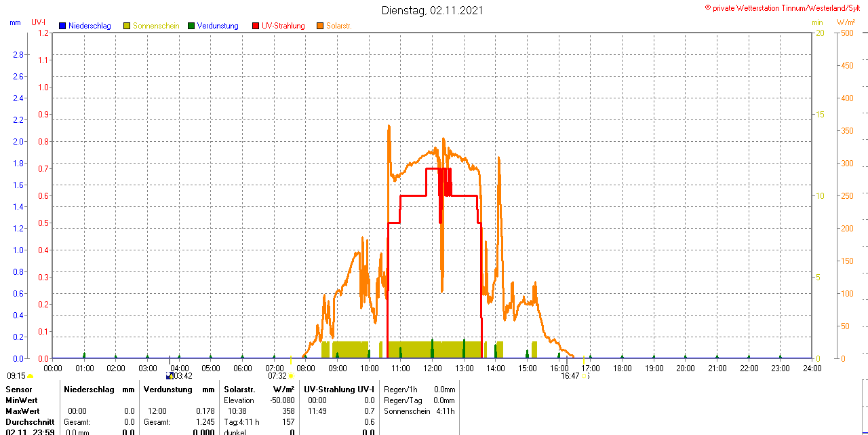Click the yellow Sonnenschein legend swatch
868x435 pixels.
tap(127, 26)
